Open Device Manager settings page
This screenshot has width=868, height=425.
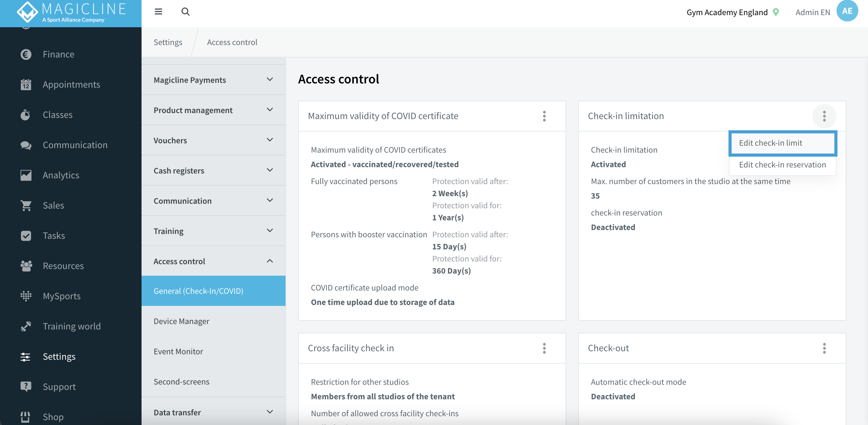214,321
